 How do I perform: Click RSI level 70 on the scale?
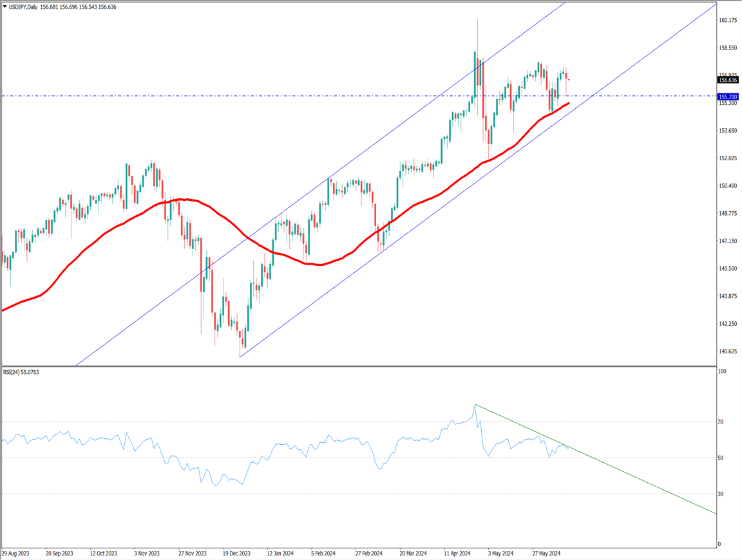point(722,422)
